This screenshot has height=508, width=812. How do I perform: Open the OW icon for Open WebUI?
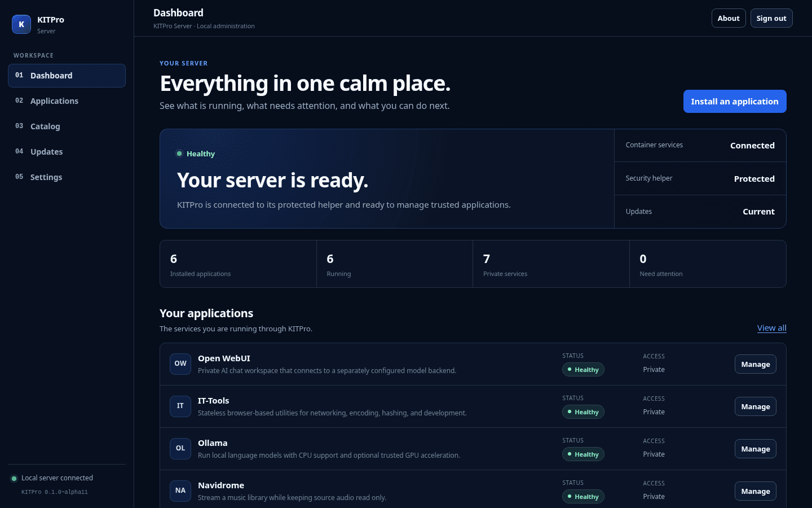(180, 364)
